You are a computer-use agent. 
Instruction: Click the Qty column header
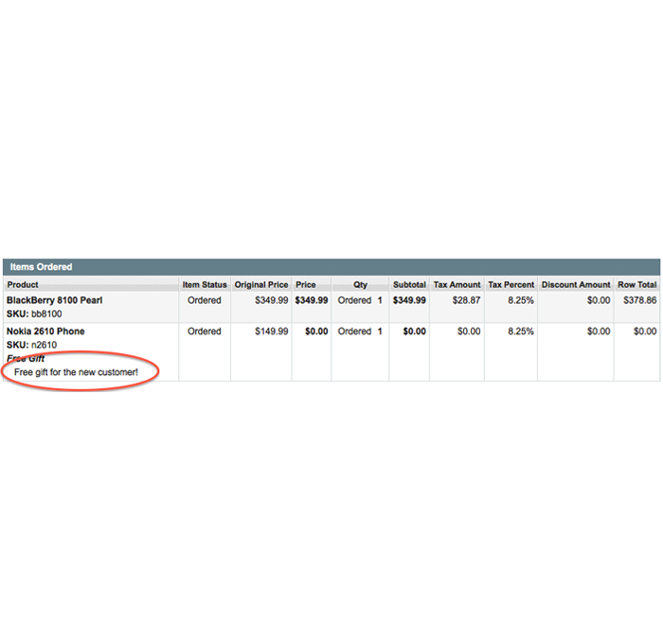[x=360, y=284]
